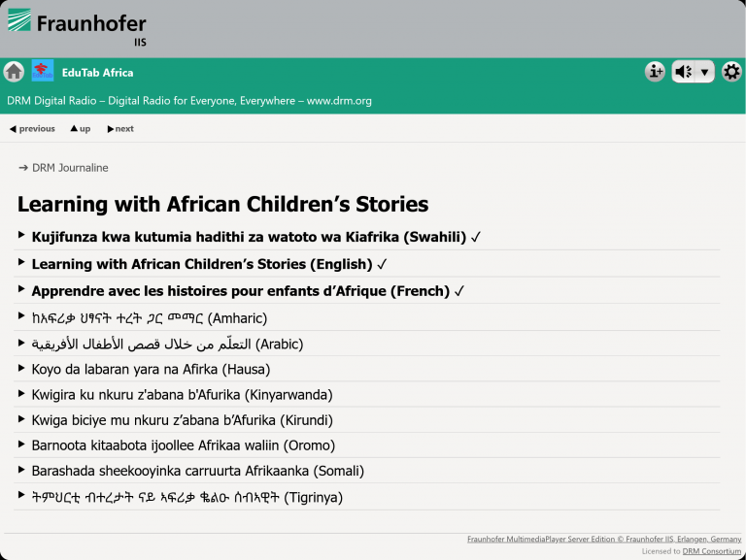
Task: Go to the next page
Action: 120,129
